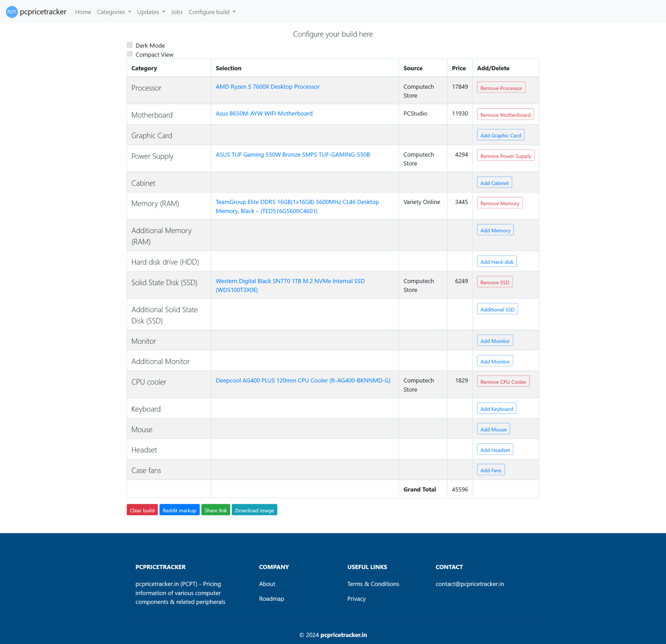Click Add Monitor in the Monitor row

(495, 341)
